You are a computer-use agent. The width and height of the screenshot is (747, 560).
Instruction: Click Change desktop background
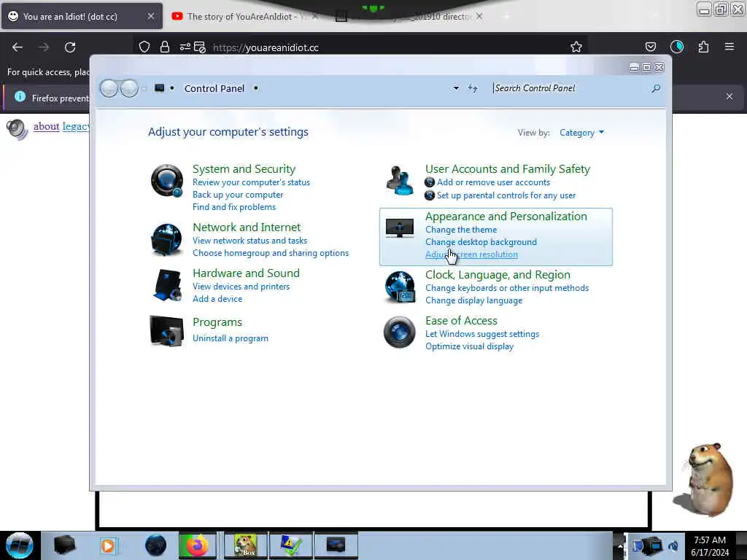pyautogui.click(x=481, y=242)
